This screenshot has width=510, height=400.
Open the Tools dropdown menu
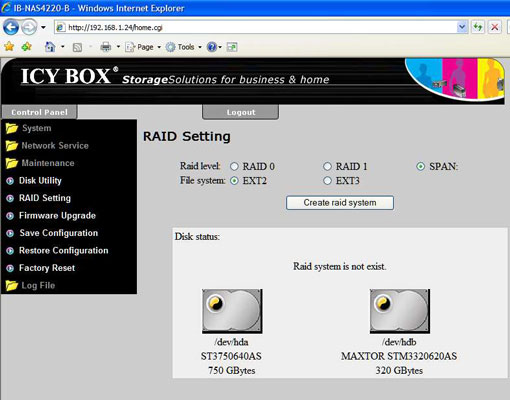coord(184,47)
